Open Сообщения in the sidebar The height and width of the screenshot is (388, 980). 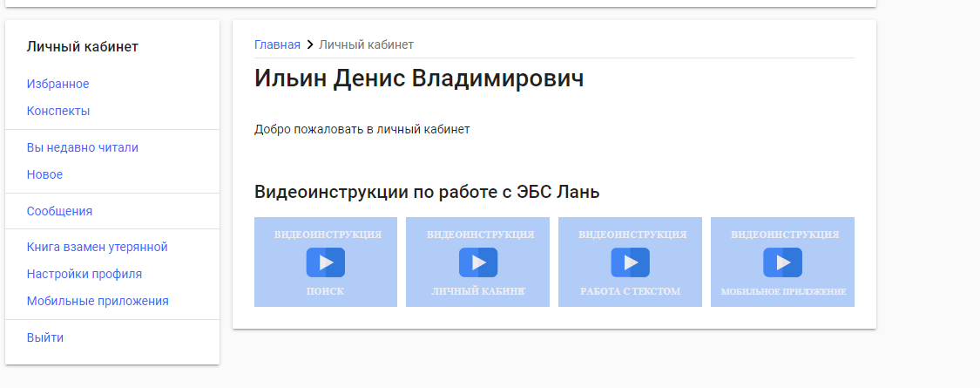pyautogui.click(x=59, y=211)
